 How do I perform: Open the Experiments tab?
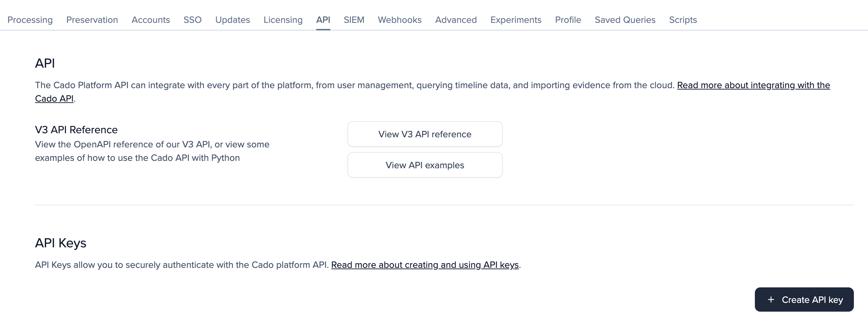point(515,20)
